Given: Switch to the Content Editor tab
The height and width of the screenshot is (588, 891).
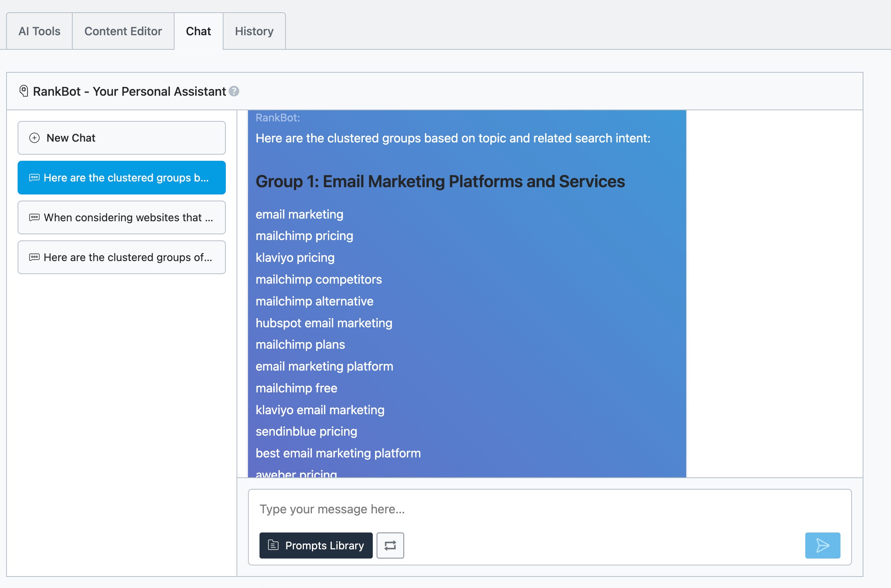Looking at the screenshot, I should [123, 31].
